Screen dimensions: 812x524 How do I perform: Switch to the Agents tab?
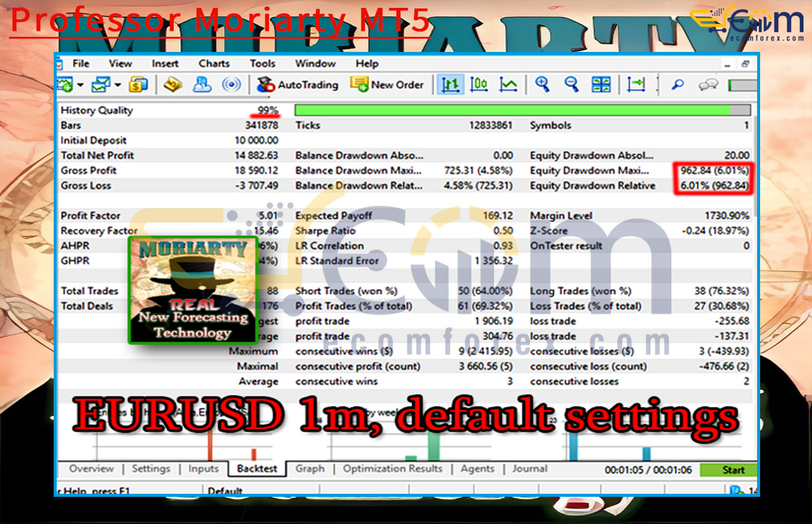pyautogui.click(x=477, y=468)
